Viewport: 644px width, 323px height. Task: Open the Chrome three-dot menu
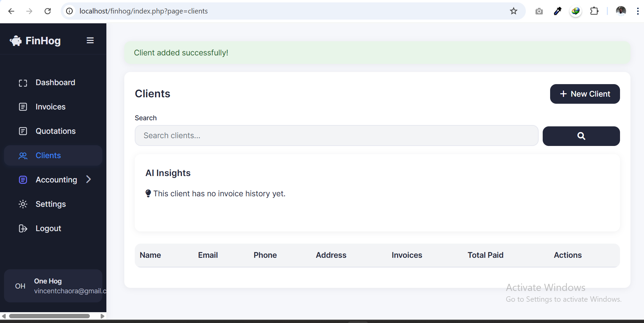click(x=637, y=11)
